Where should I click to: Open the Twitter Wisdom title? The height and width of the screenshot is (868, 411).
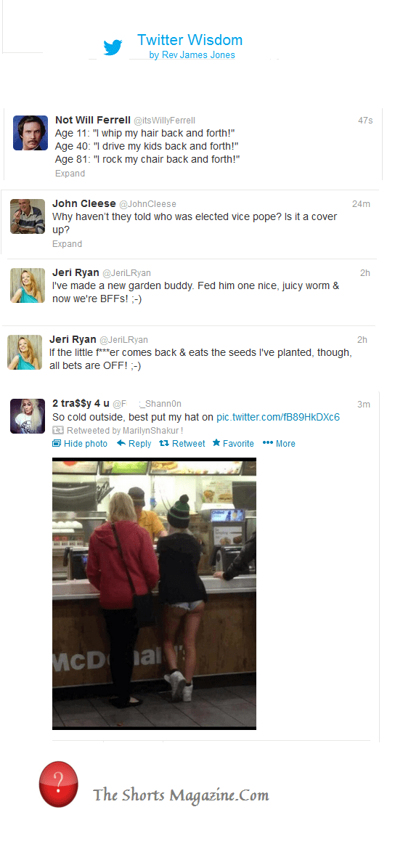[190, 40]
